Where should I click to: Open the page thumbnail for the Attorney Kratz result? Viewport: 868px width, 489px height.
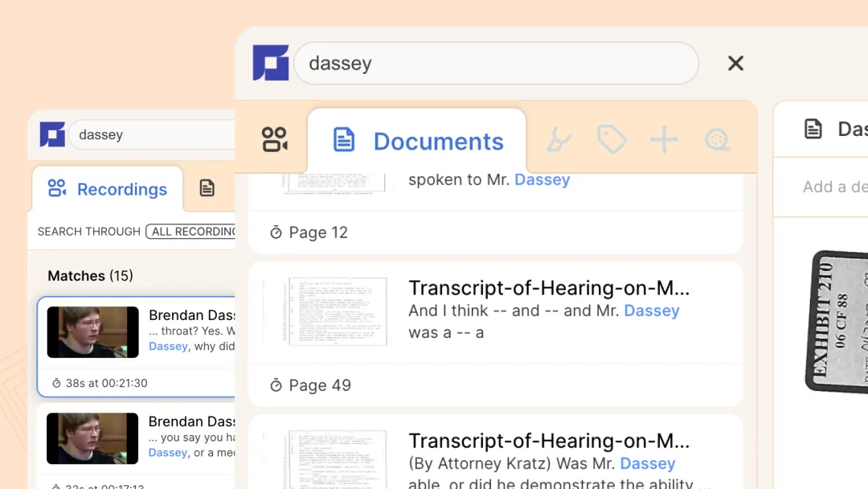tap(338, 460)
